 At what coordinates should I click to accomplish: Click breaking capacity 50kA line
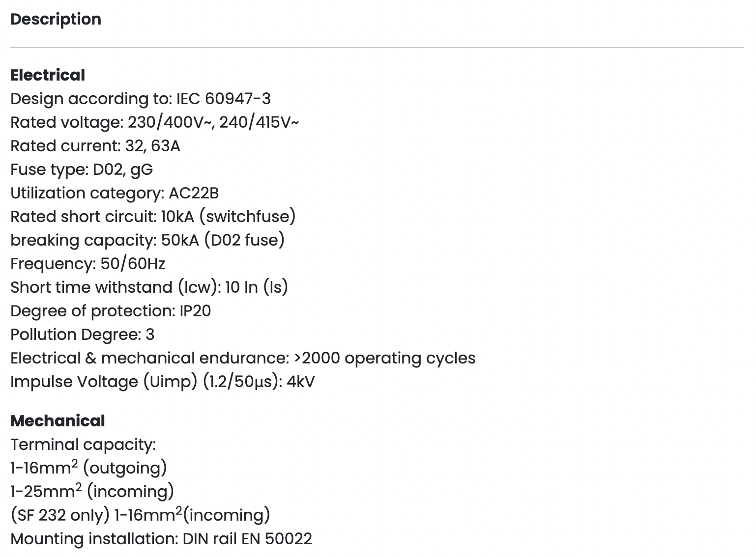tap(147, 240)
